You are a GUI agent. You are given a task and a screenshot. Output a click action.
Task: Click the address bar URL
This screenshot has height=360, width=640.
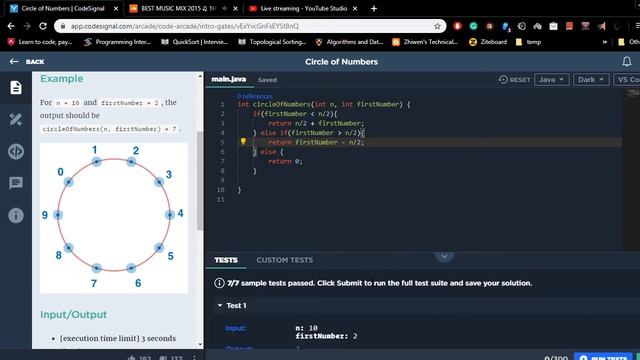tap(184, 26)
